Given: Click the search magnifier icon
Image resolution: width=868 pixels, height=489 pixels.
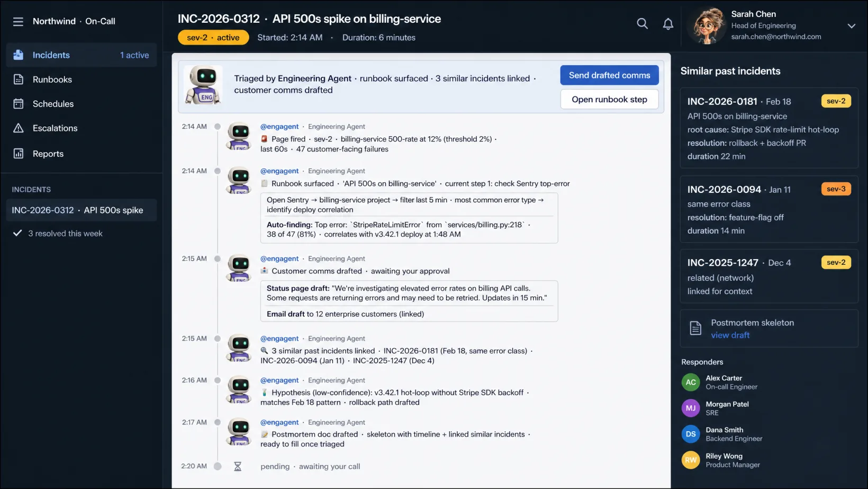Looking at the screenshot, I should pyautogui.click(x=642, y=24).
